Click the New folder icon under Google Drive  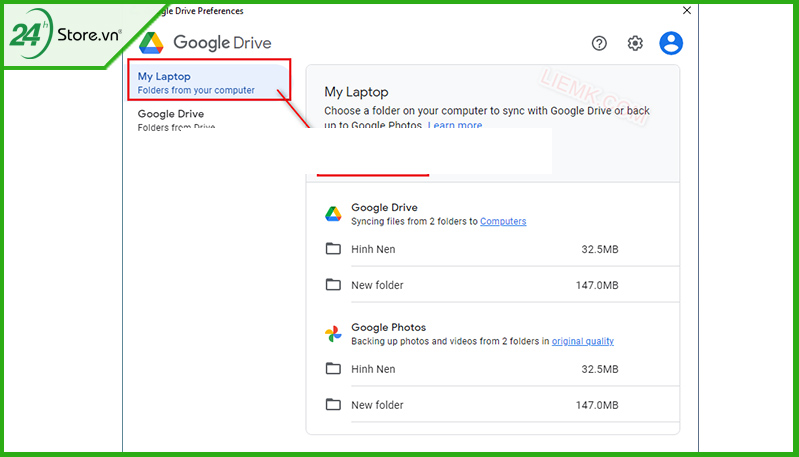[x=333, y=284]
